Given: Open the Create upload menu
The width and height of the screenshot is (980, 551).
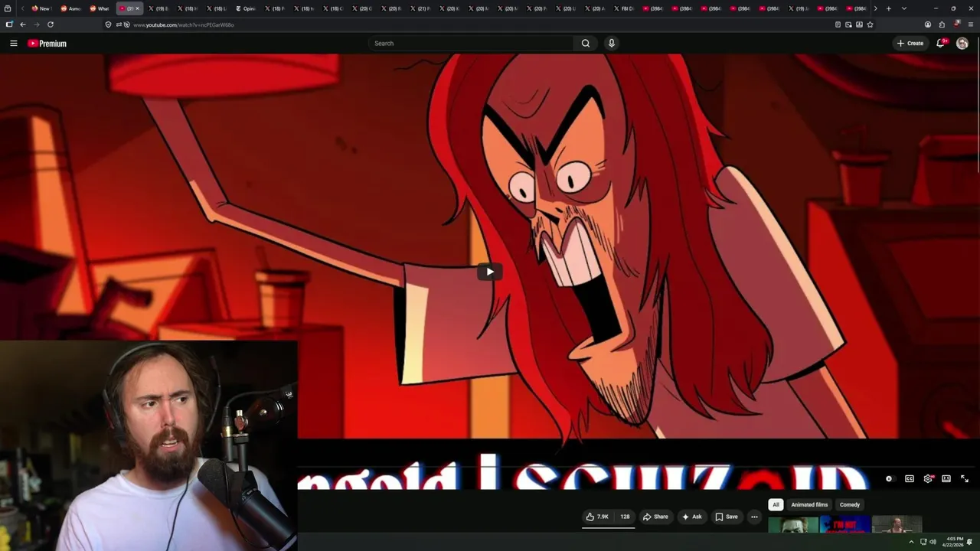Looking at the screenshot, I should pos(910,44).
